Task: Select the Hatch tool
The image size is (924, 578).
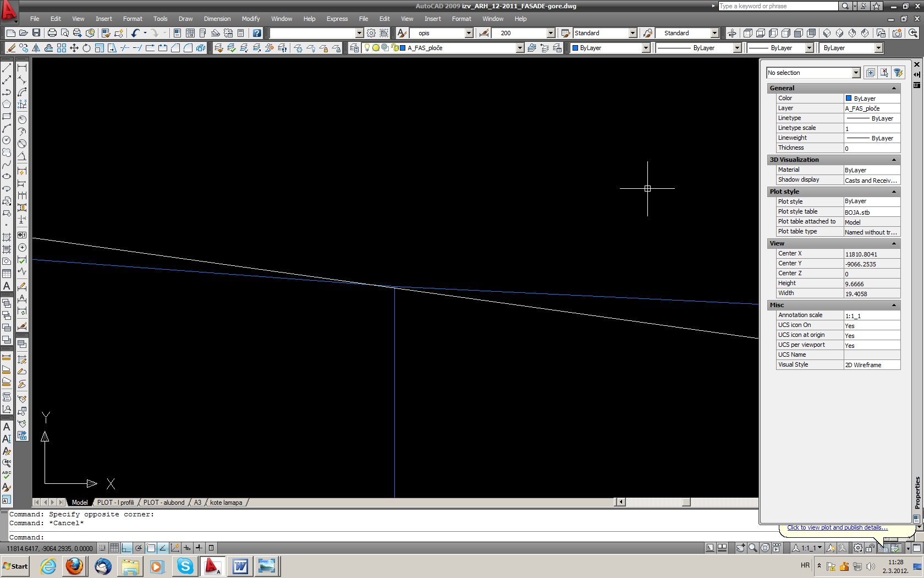Action: click(7, 237)
